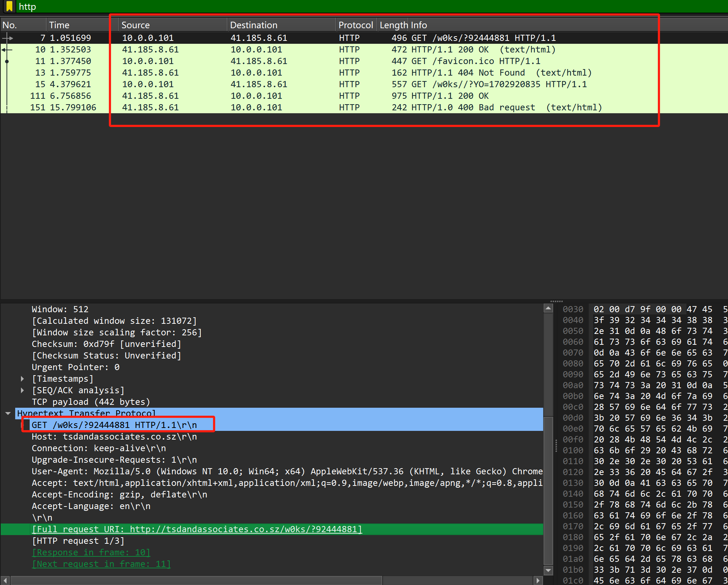Open the Full request URI link
728x585 pixels.
point(197,529)
